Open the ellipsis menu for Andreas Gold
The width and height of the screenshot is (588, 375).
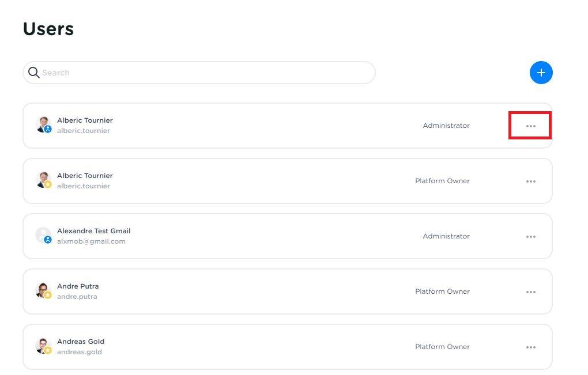click(x=530, y=347)
